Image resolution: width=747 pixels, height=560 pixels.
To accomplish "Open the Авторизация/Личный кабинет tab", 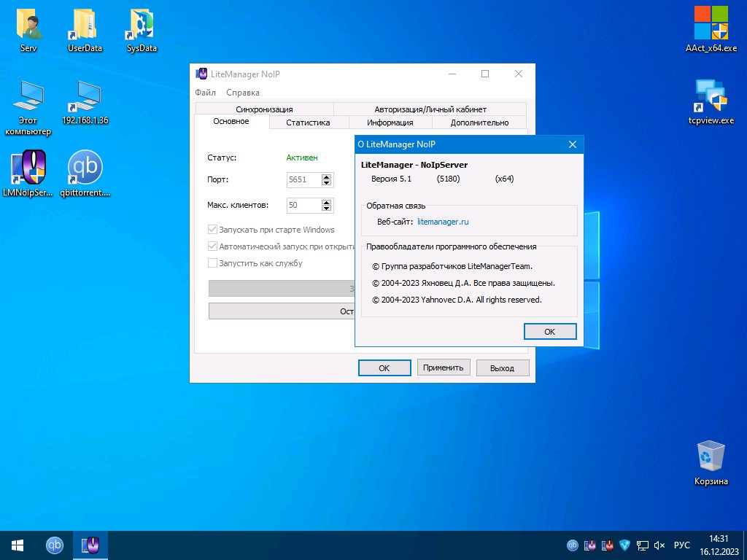I will 430,109.
